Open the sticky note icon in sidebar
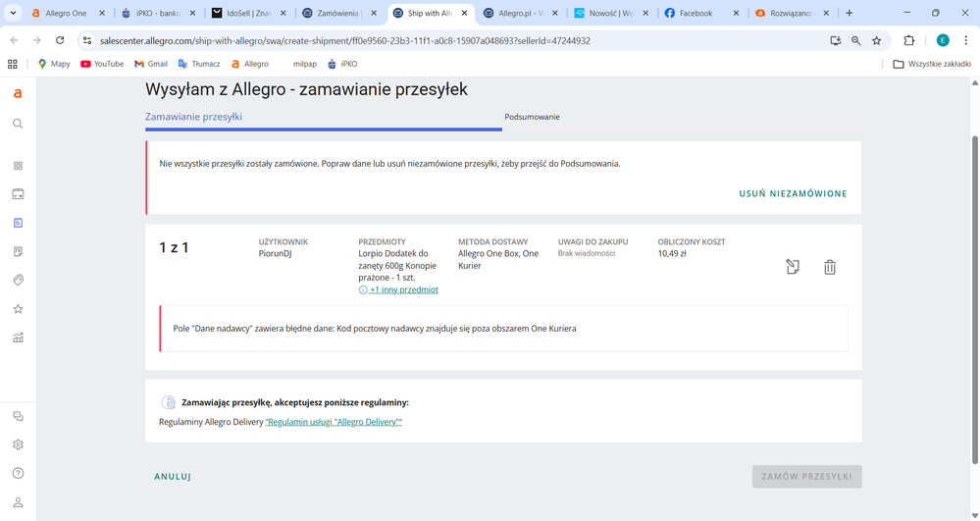 tap(18, 251)
